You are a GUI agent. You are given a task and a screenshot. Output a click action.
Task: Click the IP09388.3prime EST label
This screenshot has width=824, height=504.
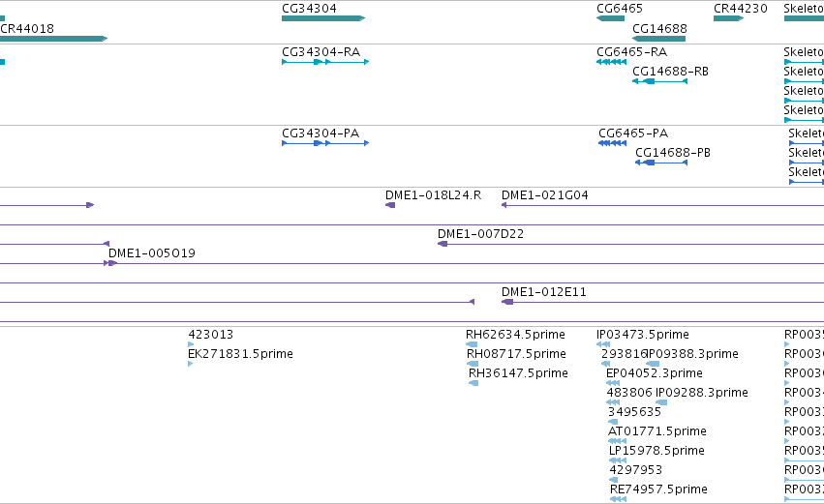[x=692, y=354]
